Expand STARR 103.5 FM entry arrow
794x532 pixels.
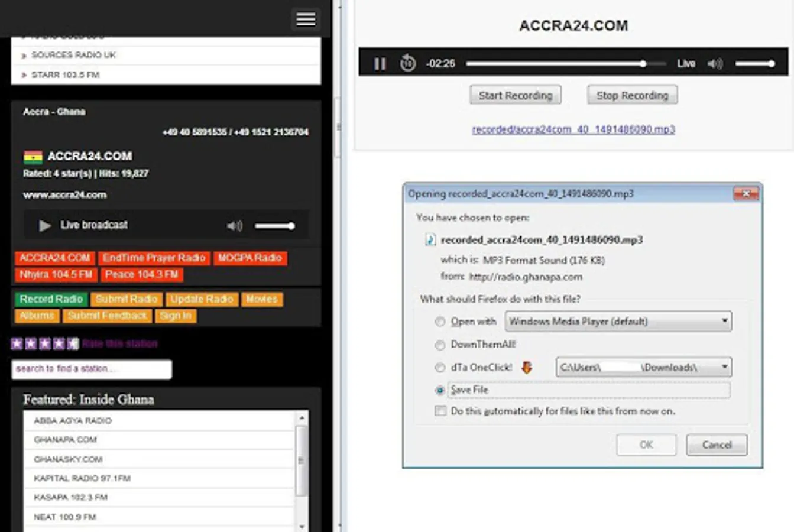(x=24, y=75)
